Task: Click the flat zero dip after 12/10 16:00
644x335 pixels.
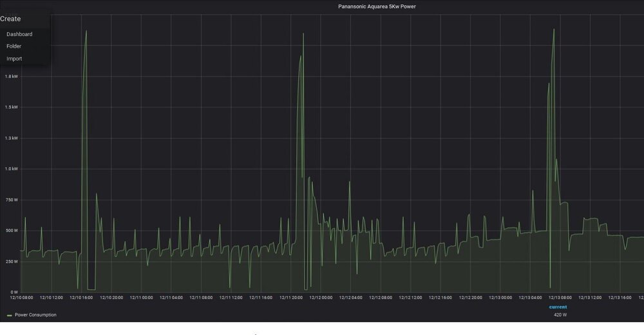Action: (x=91, y=289)
